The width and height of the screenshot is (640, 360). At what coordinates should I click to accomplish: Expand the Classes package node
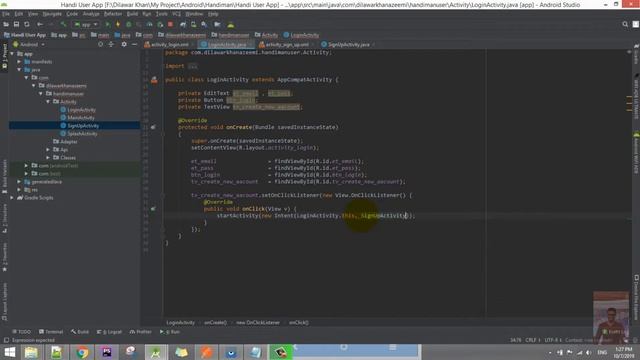[x=48, y=158]
